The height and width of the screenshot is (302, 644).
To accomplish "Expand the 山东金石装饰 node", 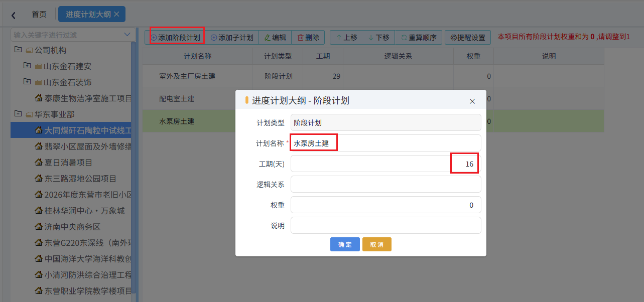I will pyautogui.click(x=27, y=82).
